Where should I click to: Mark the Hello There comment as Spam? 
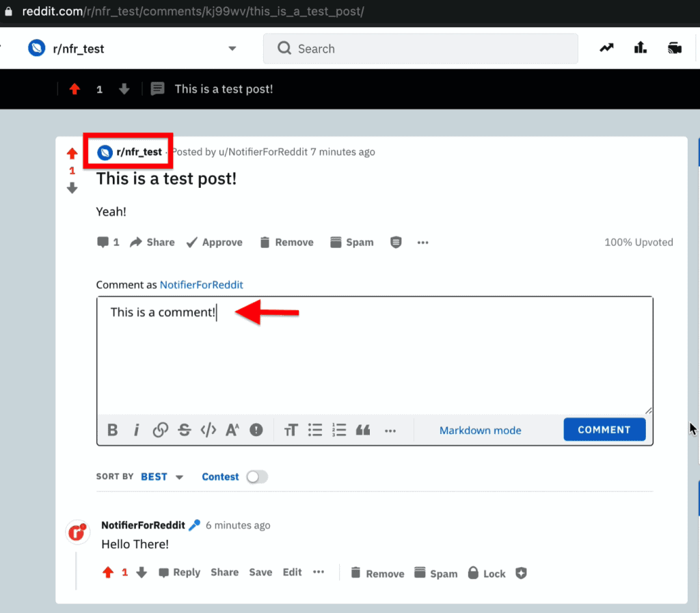[x=436, y=573]
